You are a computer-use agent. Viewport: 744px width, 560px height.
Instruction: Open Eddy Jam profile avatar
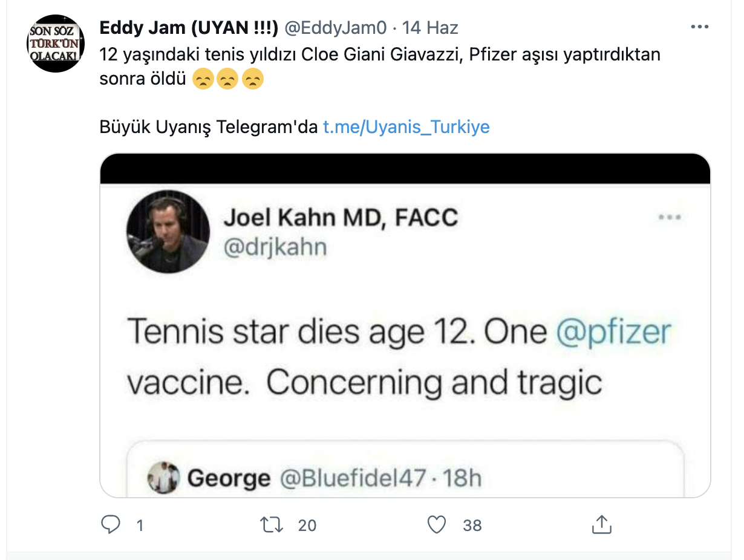pos(54,45)
